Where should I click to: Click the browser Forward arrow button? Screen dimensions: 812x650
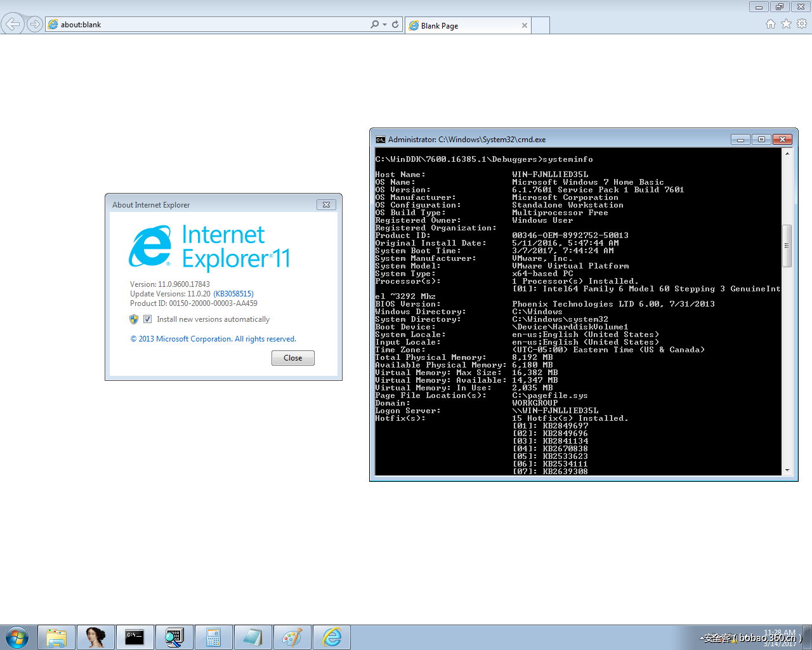point(35,24)
